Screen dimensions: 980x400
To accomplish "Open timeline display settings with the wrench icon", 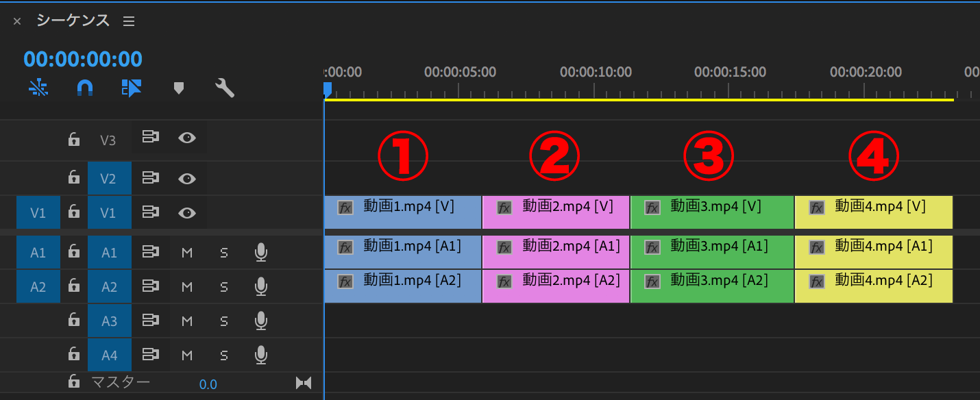I will [224, 88].
